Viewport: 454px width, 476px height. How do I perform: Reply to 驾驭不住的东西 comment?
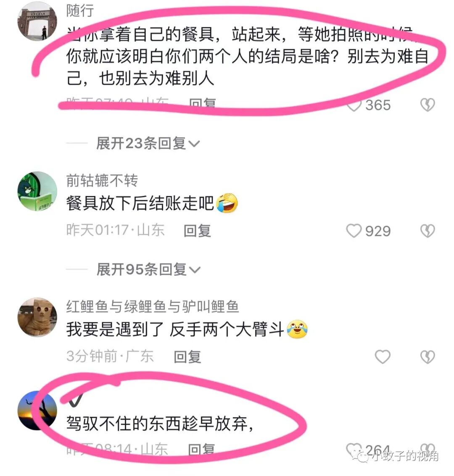201,450
